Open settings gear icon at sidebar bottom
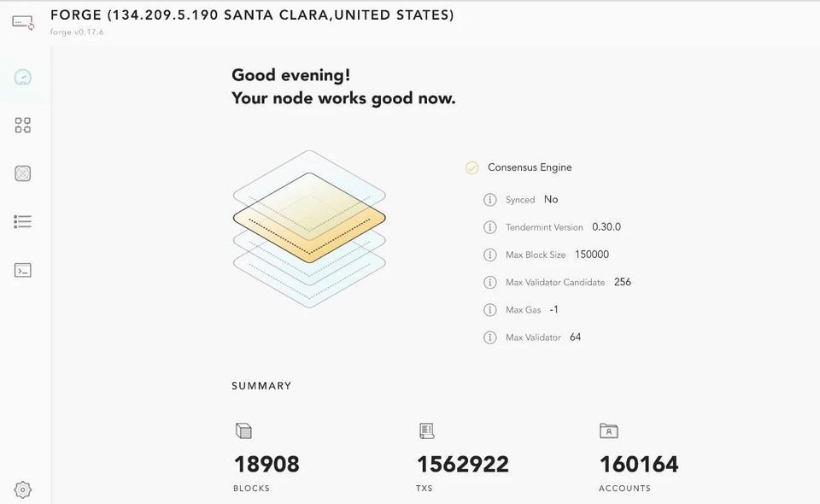Image resolution: width=820 pixels, height=504 pixels. click(x=23, y=489)
